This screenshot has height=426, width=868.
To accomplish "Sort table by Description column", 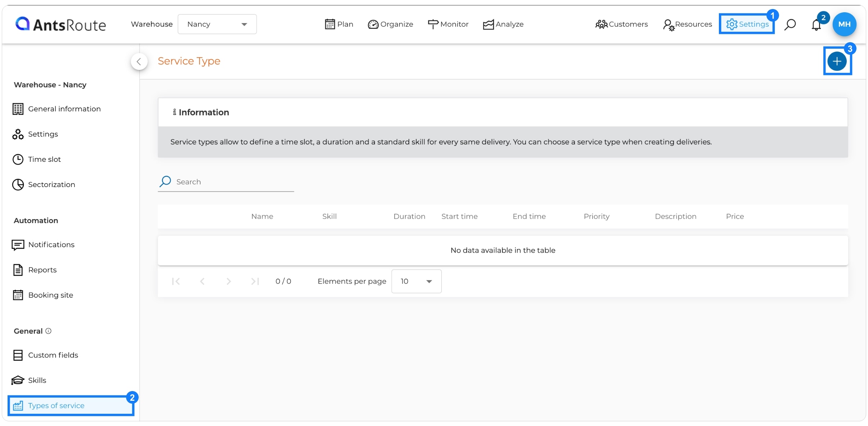I will [x=675, y=216].
